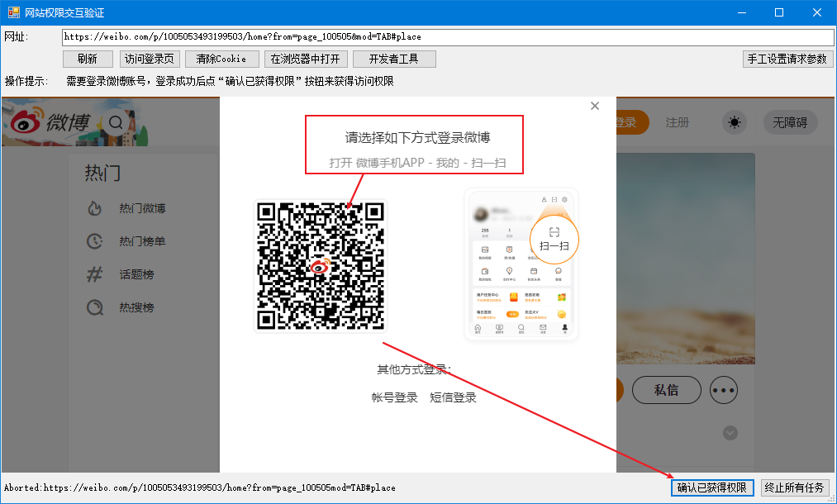Click the Weibo login QR code
Image resolution: width=837 pixels, height=504 pixels.
(x=321, y=265)
